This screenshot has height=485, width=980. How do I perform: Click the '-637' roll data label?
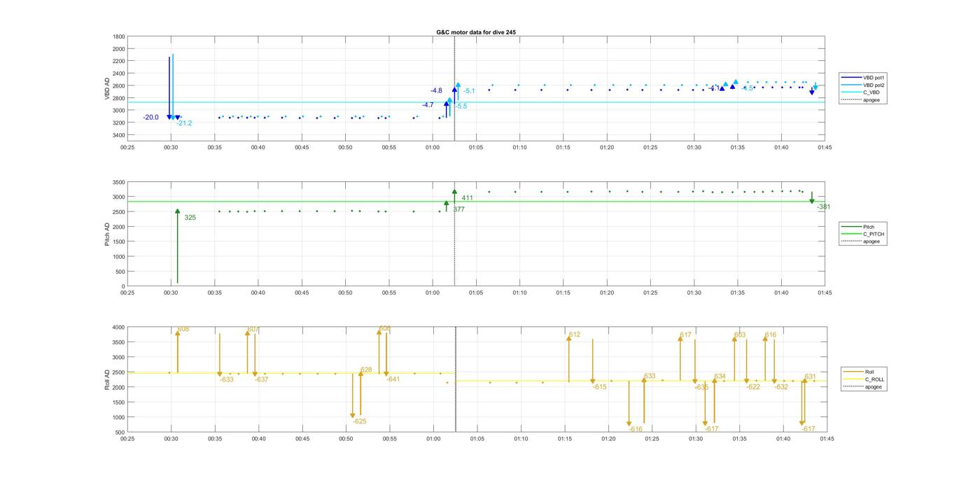(x=262, y=379)
